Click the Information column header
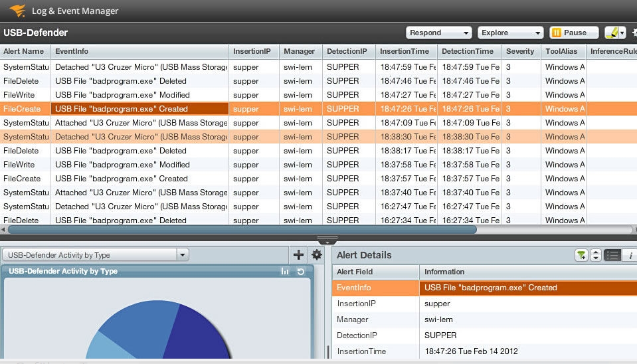Viewport: 637px width, 364px height. [528, 272]
